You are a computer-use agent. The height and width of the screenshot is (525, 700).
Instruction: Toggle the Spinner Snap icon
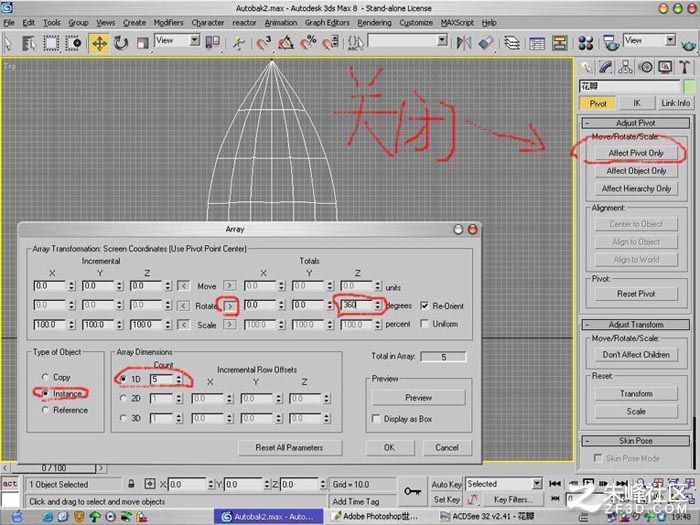pos(329,43)
